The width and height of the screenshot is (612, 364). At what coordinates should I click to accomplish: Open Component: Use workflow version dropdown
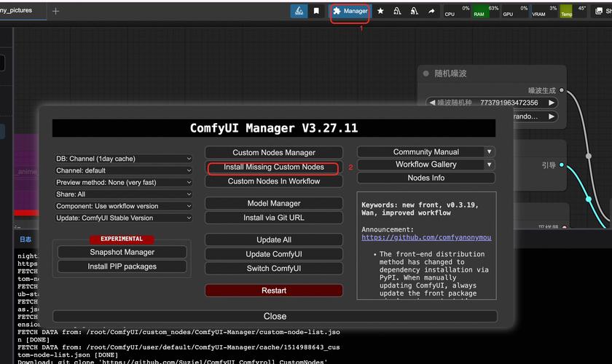tap(123, 206)
